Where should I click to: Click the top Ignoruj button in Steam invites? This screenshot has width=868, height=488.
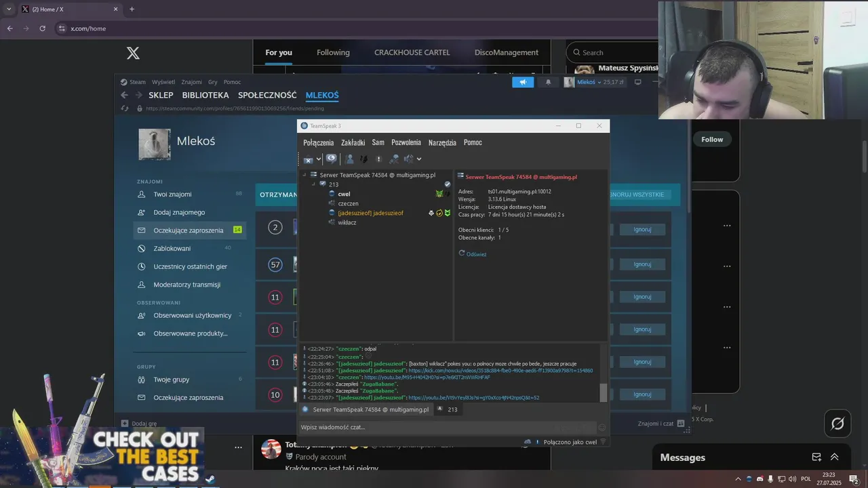[642, 229]
